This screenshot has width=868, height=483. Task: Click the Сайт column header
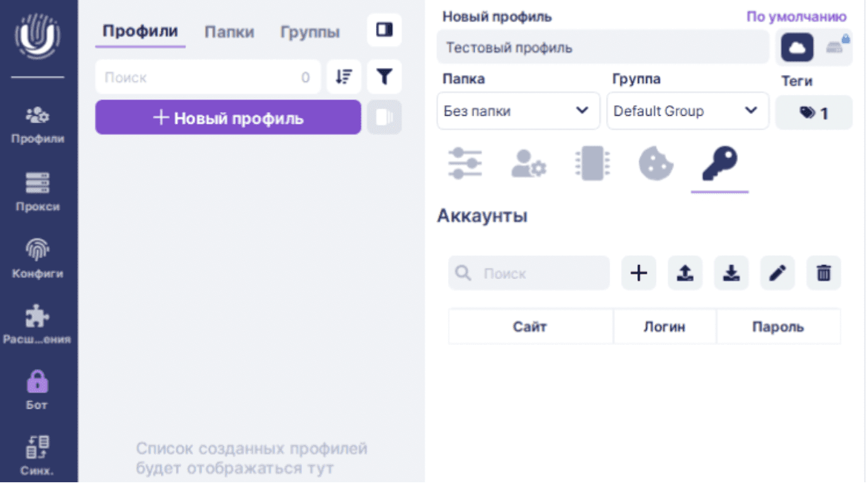click(530, 326)
